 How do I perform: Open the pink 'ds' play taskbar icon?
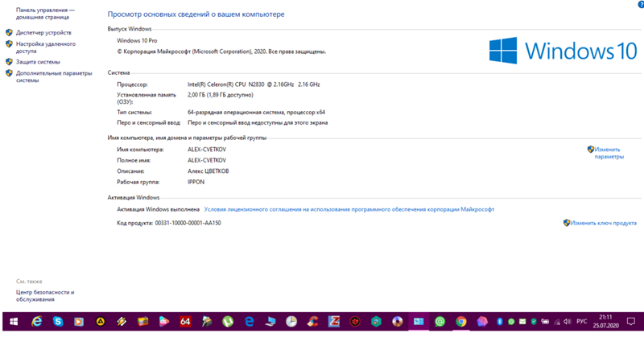(x=164, y=322)
